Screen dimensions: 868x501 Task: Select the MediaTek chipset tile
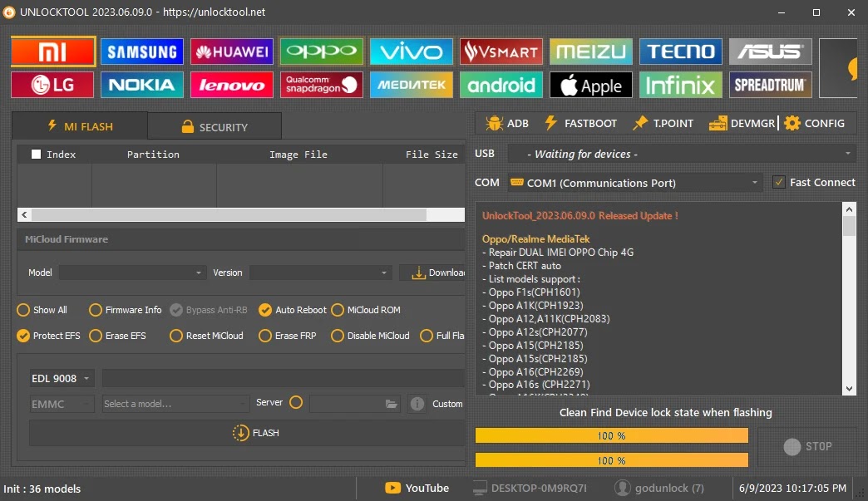tap(412, 85)
